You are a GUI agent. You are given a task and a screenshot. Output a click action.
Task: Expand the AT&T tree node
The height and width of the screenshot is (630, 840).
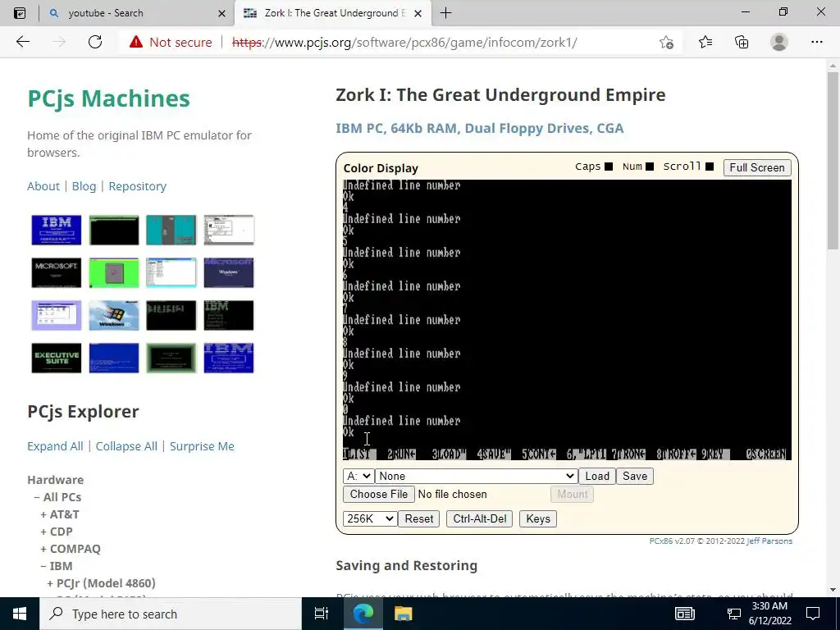tap(59, 514)
